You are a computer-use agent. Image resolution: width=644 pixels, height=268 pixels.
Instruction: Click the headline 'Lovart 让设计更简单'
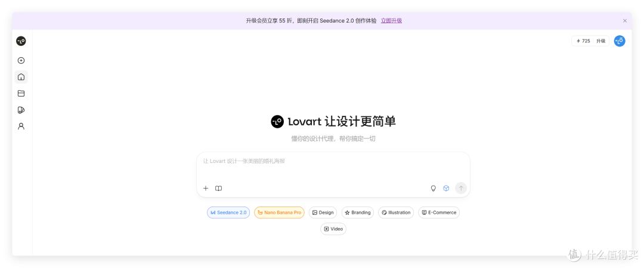click(342, 122)
